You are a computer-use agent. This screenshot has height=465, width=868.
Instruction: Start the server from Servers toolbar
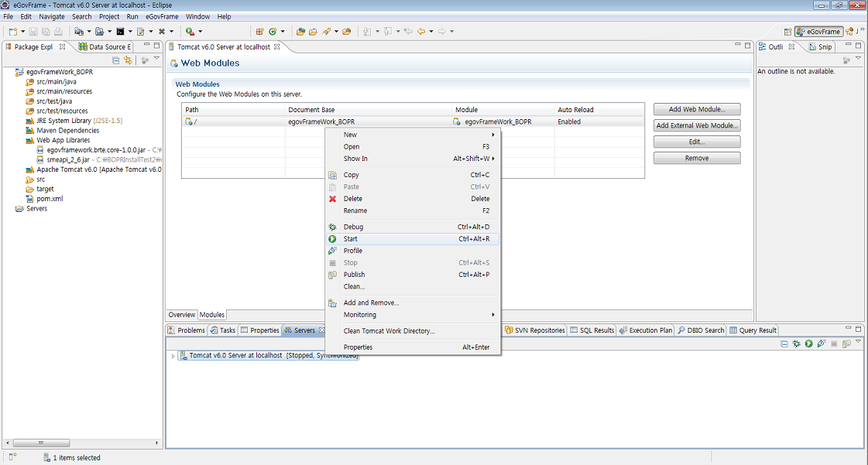click(x=808, y=344)
